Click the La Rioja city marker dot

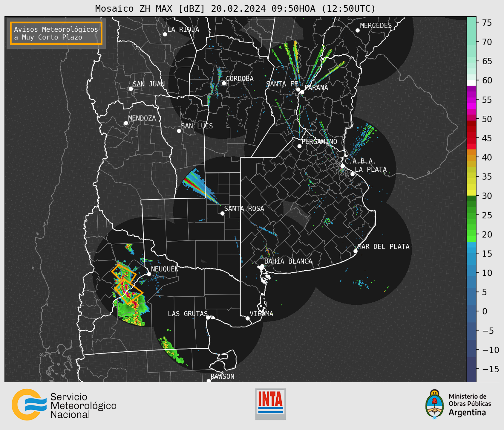click(x=165, y=34)
